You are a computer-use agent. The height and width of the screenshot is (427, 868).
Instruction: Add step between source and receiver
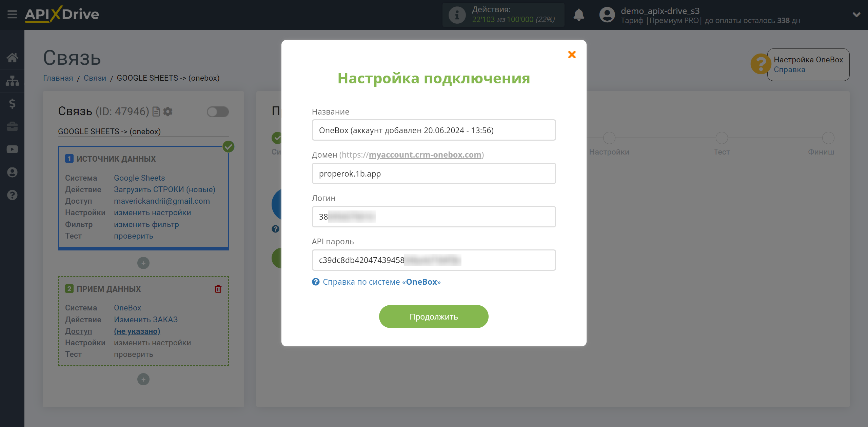pos(143,263)
